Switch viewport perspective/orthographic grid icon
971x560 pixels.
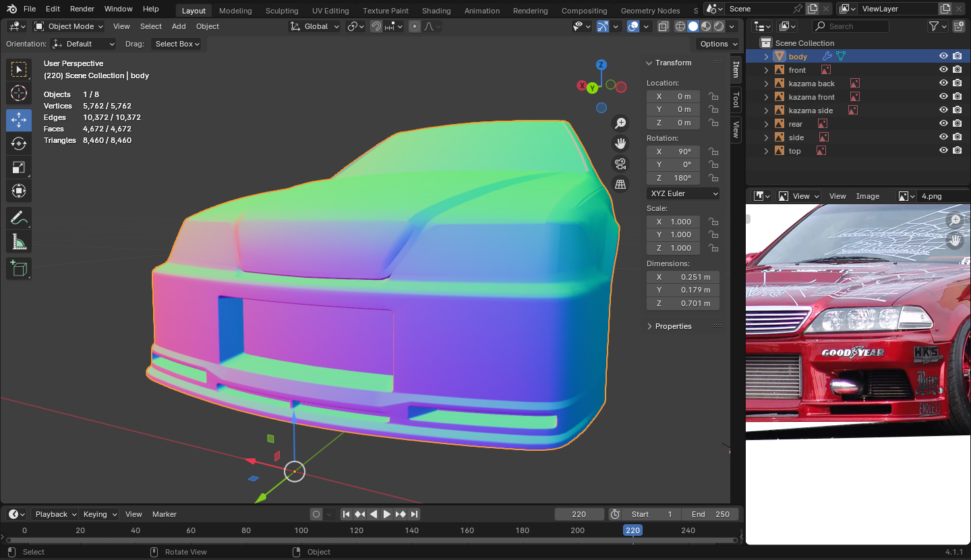tap(620, 184)
